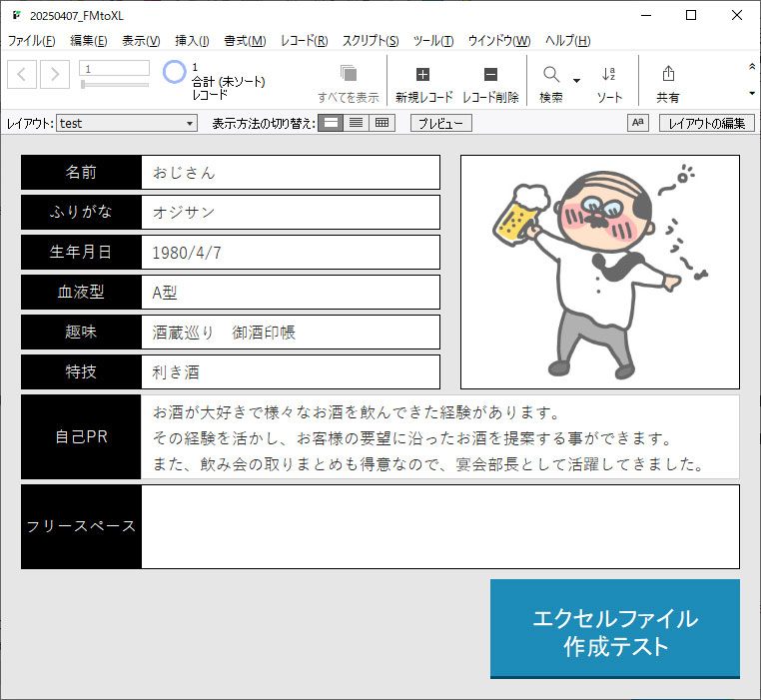Image resolution: width=761 pixels, height=700 pixels.
Task: Click Show All (すべてを表示) icon
Action: (349, 74)
